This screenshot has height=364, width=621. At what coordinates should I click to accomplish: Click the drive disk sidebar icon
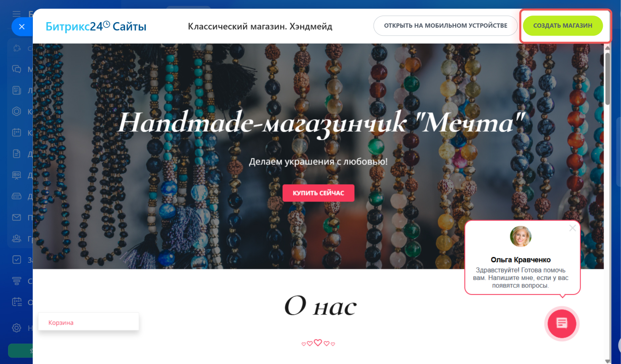pos(16,196)
